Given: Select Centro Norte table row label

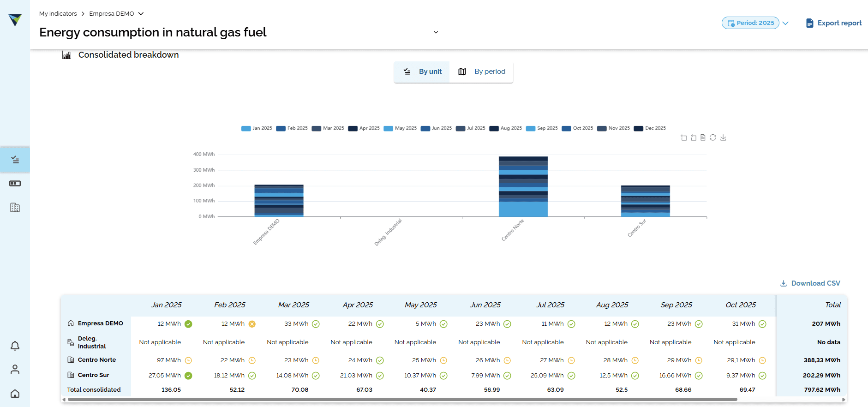Looking at the screenshot, I should pyautogui.click(x=96, y=360).
